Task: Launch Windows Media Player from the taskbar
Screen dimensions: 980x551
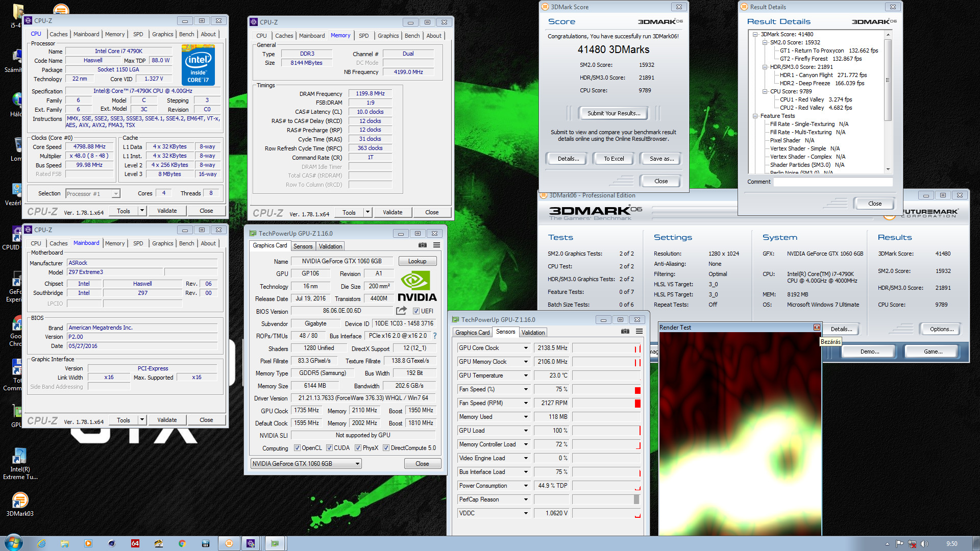Action: (88, 543)
